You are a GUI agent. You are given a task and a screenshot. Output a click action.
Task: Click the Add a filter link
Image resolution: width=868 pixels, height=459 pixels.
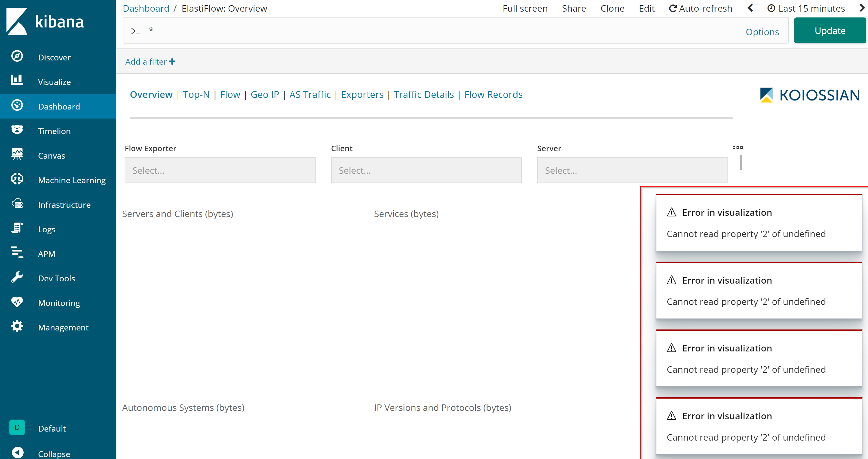pyautogui.click(x=150, y=61)
